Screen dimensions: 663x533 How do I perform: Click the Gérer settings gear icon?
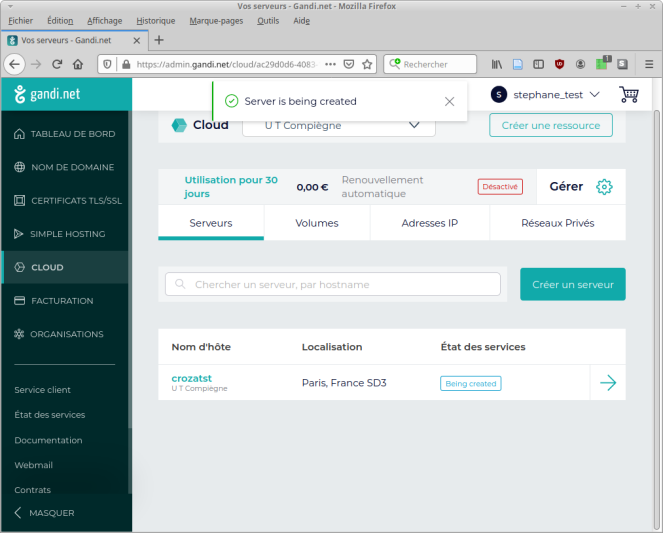[604, 187]
